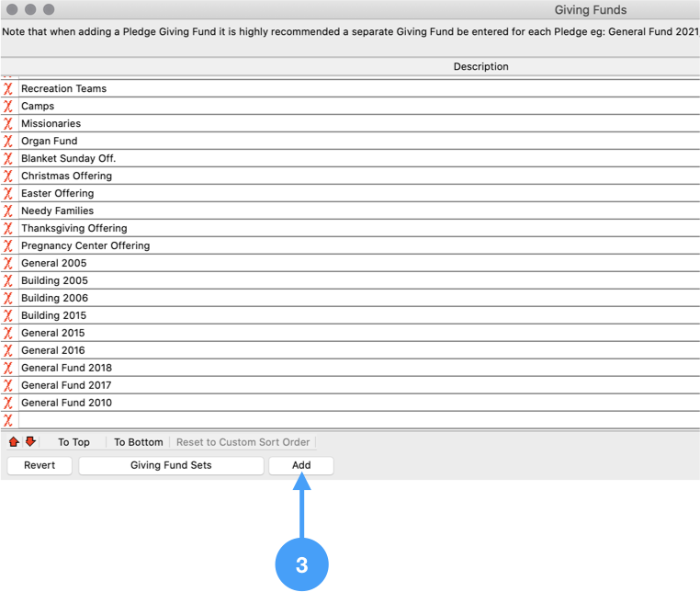700x592 pixels.
Task: Delete Building 2006 using red X icon
Action: tap(8, 298)
